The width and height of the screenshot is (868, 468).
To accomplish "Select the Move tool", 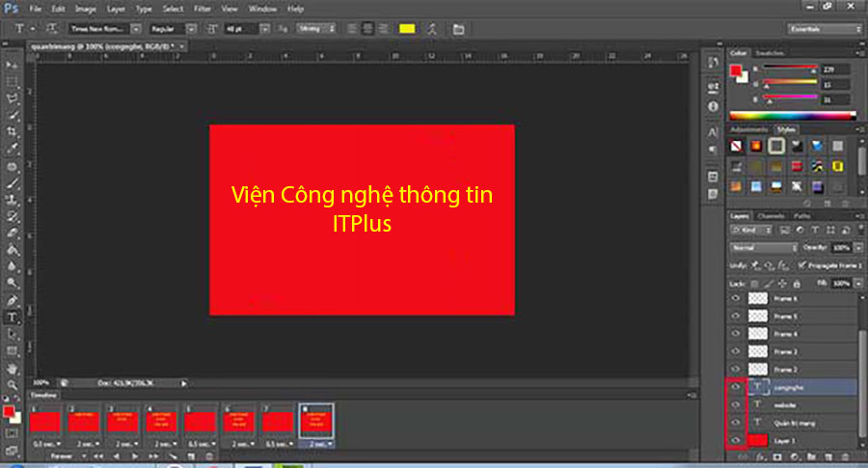I will [x=13, y=65].
